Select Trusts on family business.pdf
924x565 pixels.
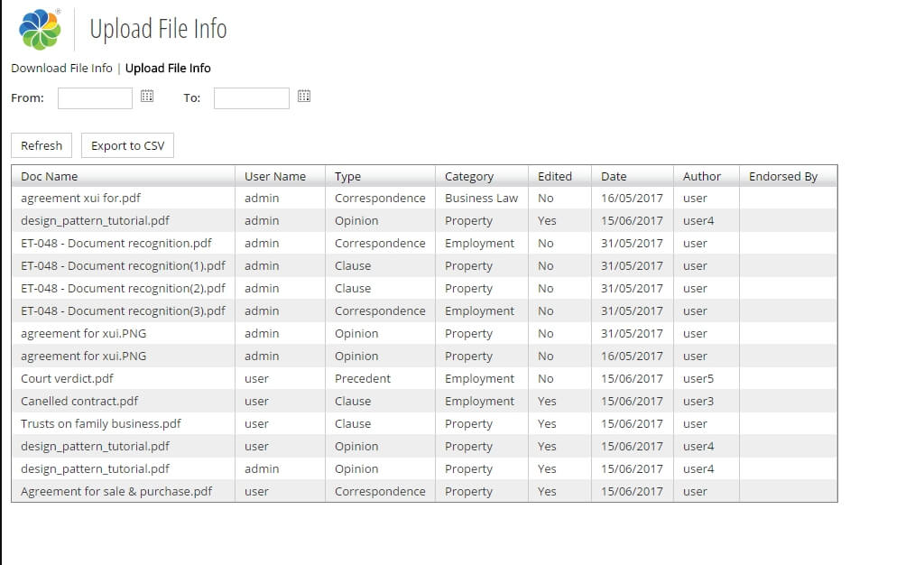pyautogui.click(x=101, y=423)
